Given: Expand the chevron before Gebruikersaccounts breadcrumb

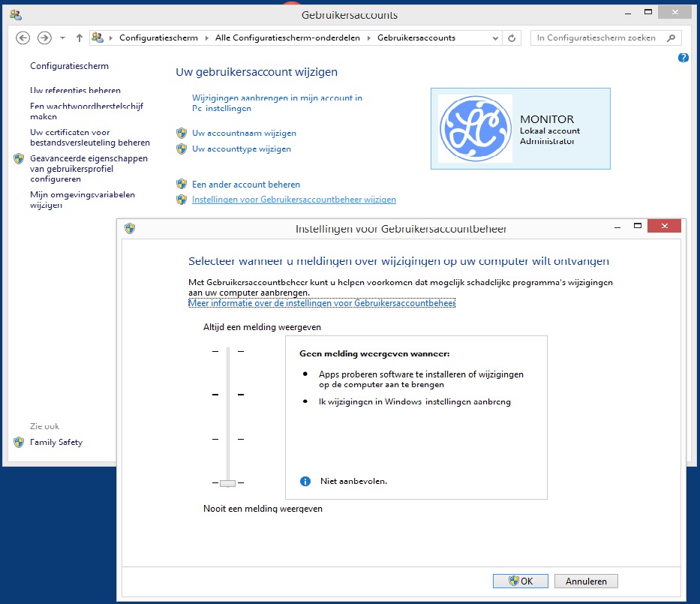Looking at the screenshot, I should tap(368, 38).
